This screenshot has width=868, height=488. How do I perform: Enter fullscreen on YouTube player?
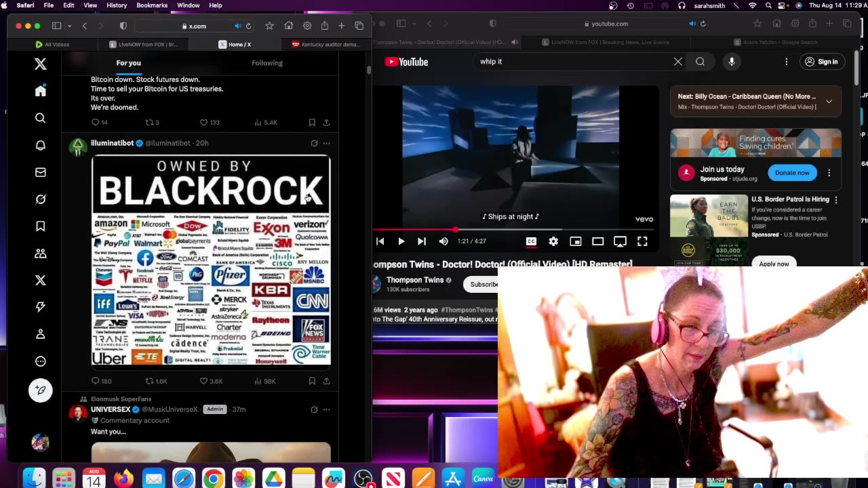pyautogui.click(x=642, y=241)
